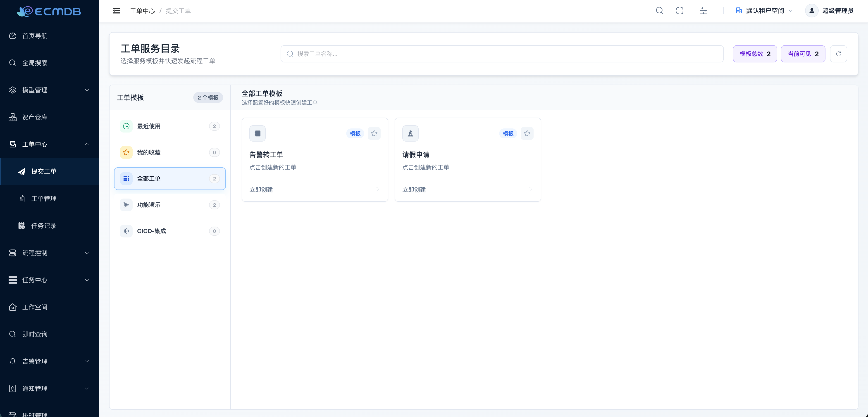Click 立即创建 on 请假申请 card

coord(414,190)
